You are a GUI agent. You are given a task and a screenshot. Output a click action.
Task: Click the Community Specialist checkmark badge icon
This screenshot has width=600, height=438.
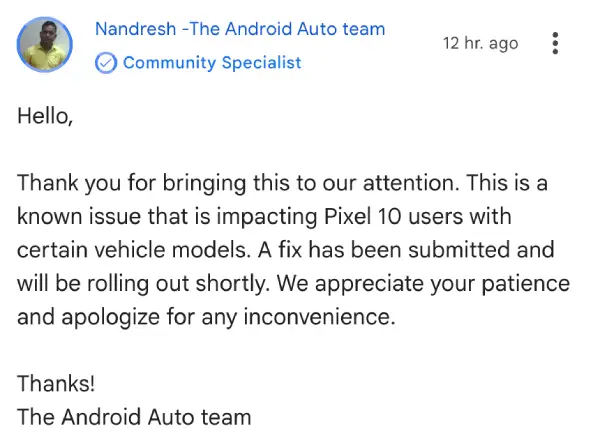pyautogui.click(x=105, y=63)
